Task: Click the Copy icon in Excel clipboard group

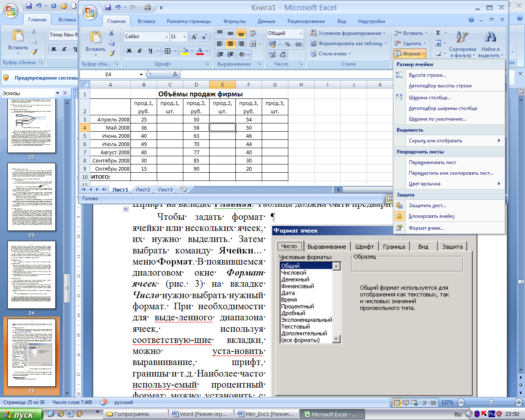Action: point(111,43)
